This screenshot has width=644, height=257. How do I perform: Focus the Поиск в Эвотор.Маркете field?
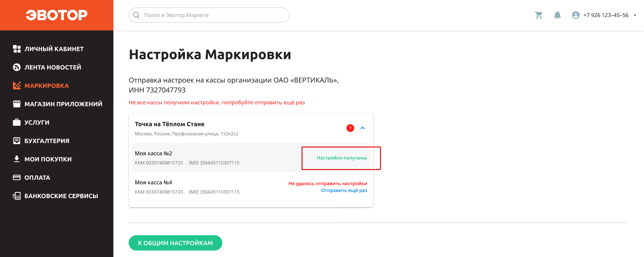209,15
